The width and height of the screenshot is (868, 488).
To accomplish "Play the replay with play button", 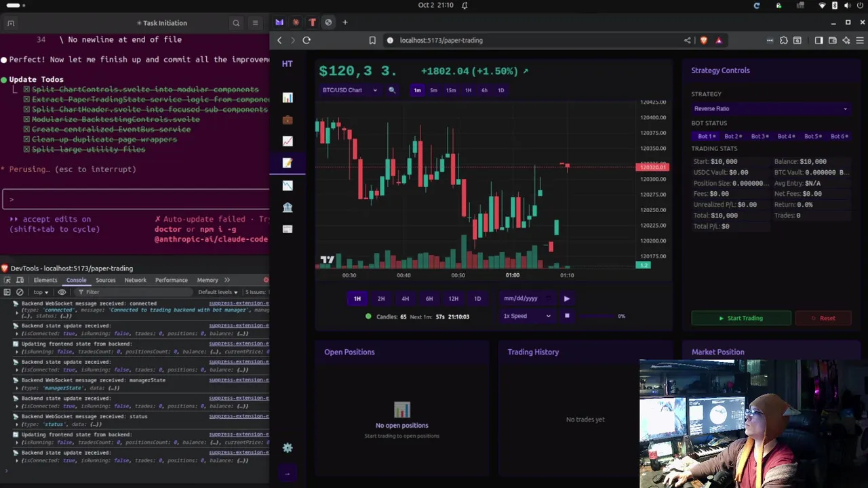I will 567,298.
